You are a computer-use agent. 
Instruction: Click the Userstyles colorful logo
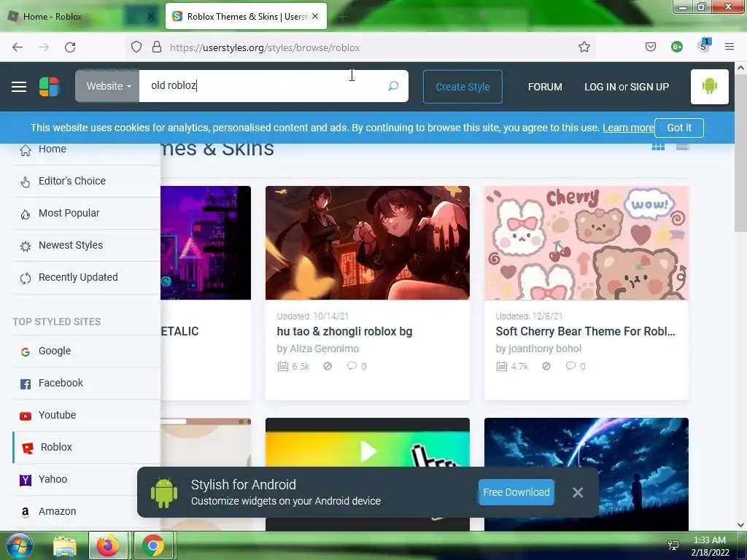49,87
